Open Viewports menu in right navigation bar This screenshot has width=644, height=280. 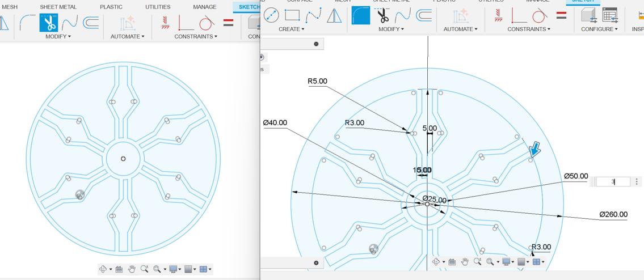point(538,262)
